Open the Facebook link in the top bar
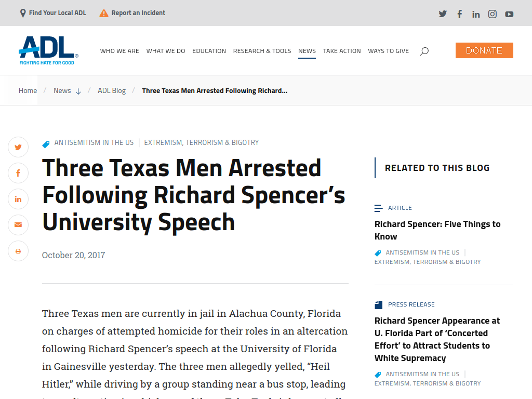Screen dimensions: 532x399 pos(459,14)
